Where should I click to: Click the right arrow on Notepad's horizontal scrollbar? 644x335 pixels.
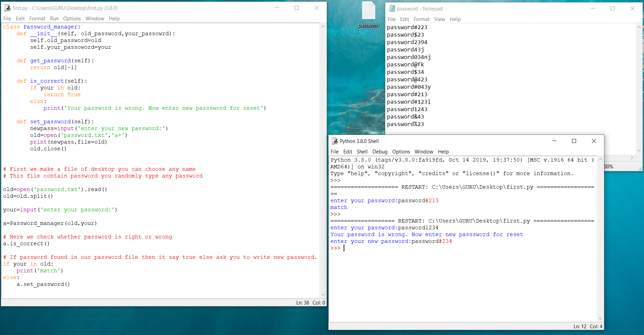coord(631,158)
